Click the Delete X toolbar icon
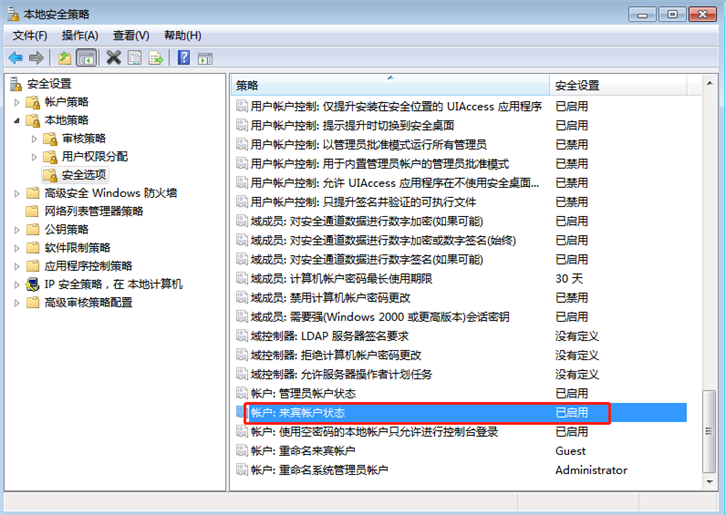Image resolution: width=725 pixels, height=515 pixels. coord(113,58)
